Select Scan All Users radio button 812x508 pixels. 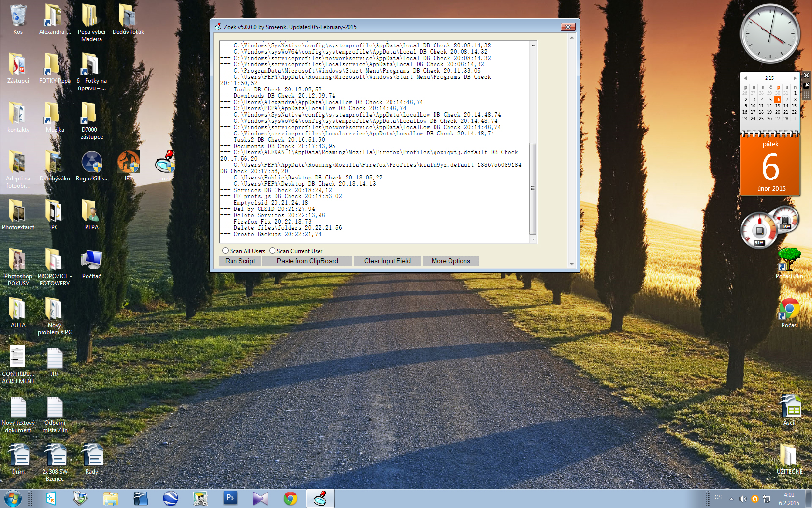tap(225, 251)
